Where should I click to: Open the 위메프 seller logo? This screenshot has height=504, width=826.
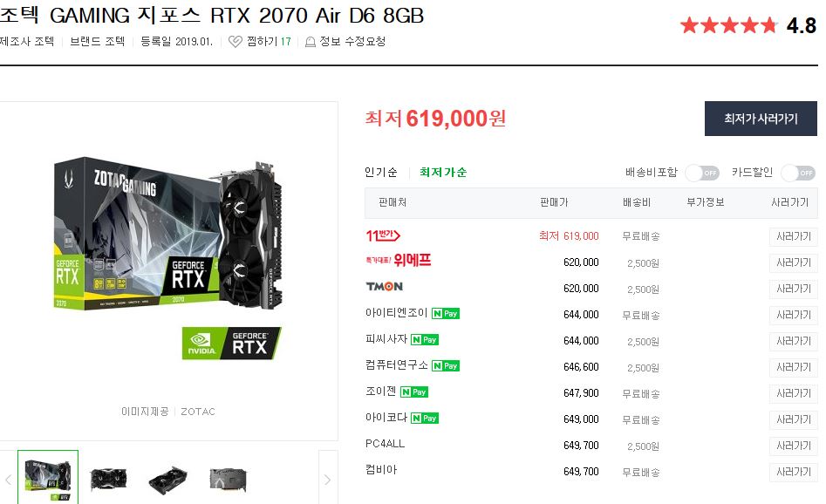click(399, 260)
